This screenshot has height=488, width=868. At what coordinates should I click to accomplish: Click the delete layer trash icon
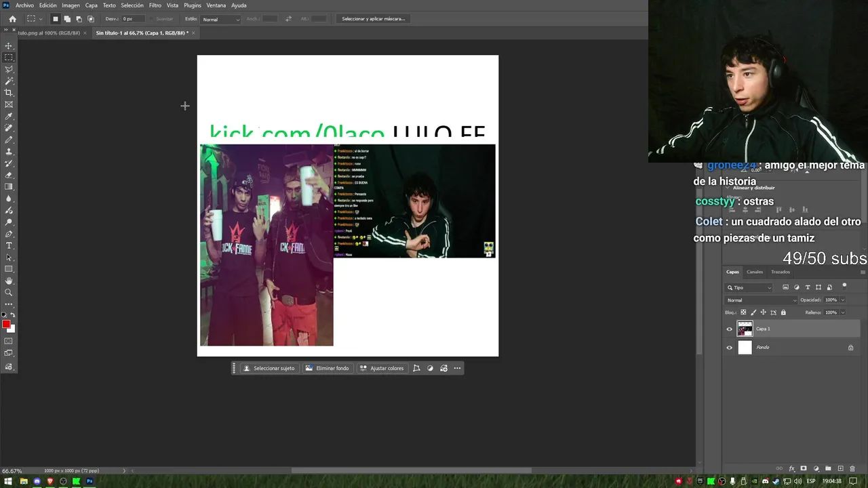[x=852, y=468]
